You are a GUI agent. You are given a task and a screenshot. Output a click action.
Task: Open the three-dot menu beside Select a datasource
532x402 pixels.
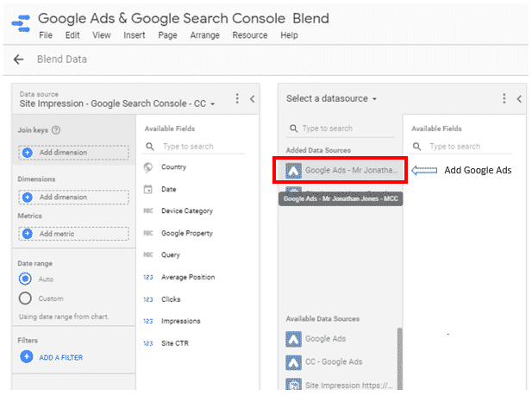pyautogui.click(x=504, y=98)
